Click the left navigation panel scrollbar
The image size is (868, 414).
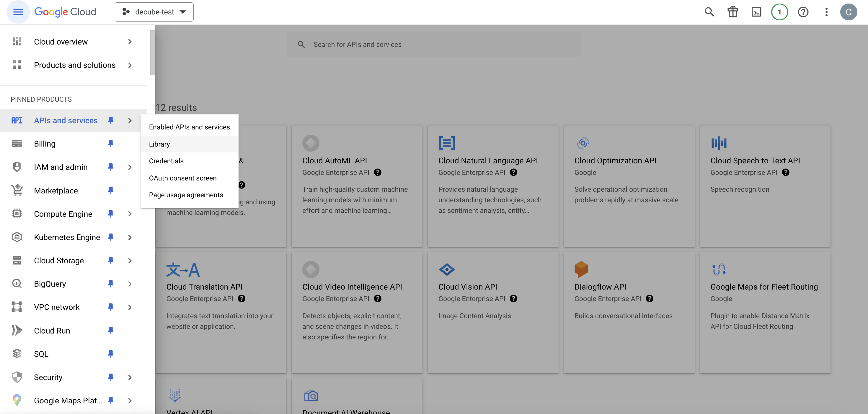pos(152,53)
